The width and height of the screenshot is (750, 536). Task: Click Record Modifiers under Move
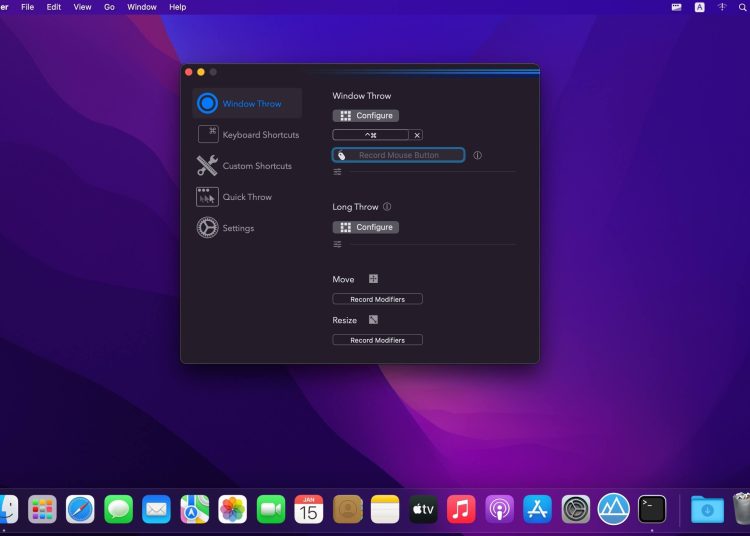click(x=377, y=299)
